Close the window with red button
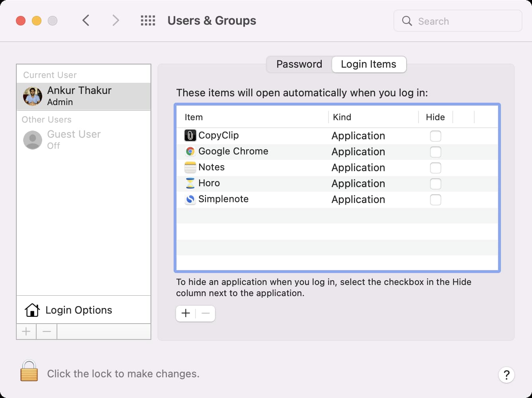This screenshot has height=398, width=532. [x=21, y=21]
